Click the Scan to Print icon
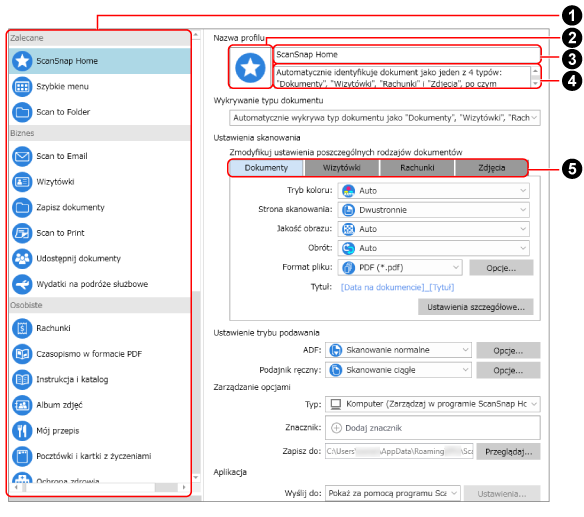This screenshot has height=517, width=584. coord(22,233)
